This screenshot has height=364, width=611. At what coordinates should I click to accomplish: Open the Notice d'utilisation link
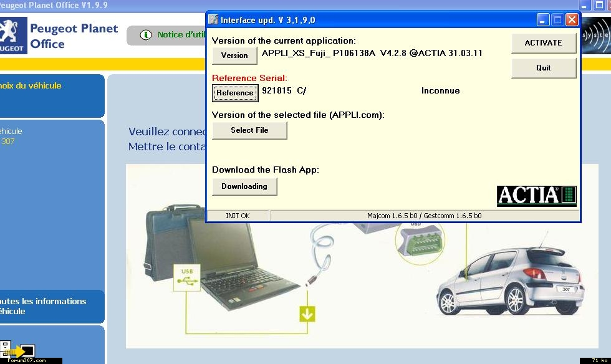coord(179,35)
